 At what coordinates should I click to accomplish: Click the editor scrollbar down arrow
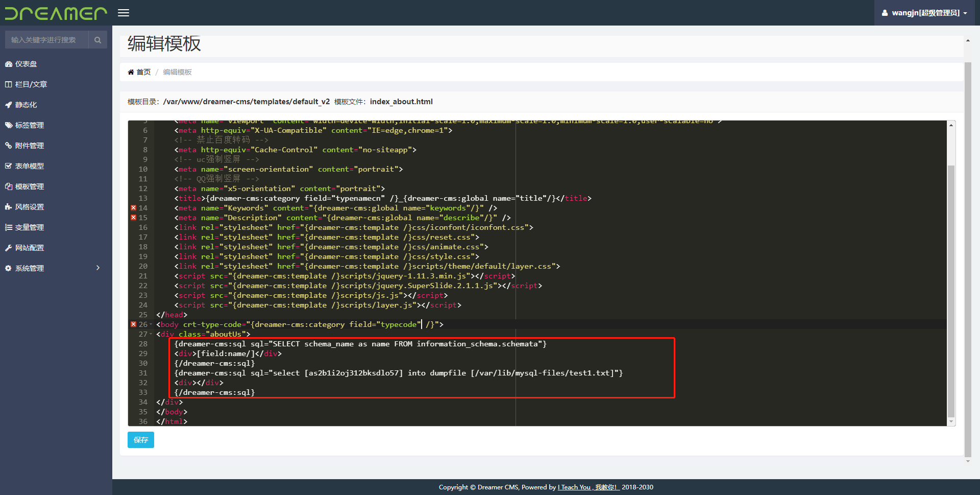951,422
